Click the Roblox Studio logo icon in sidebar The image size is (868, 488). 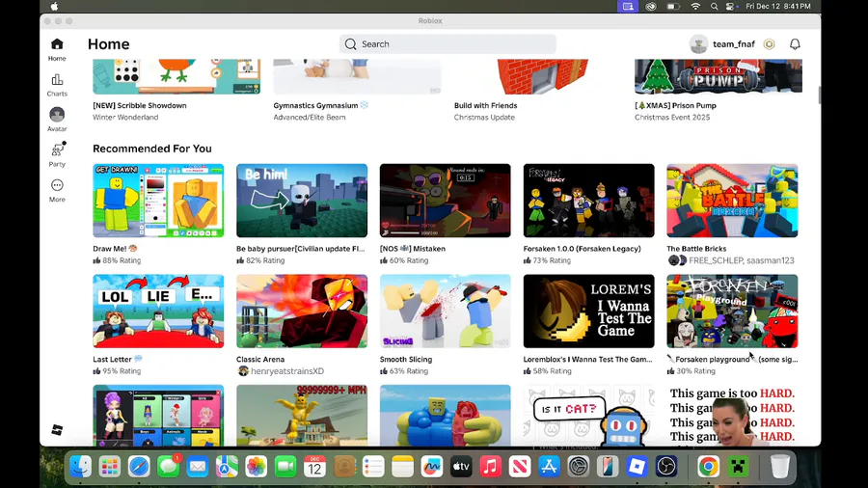(x=57, y=429)
